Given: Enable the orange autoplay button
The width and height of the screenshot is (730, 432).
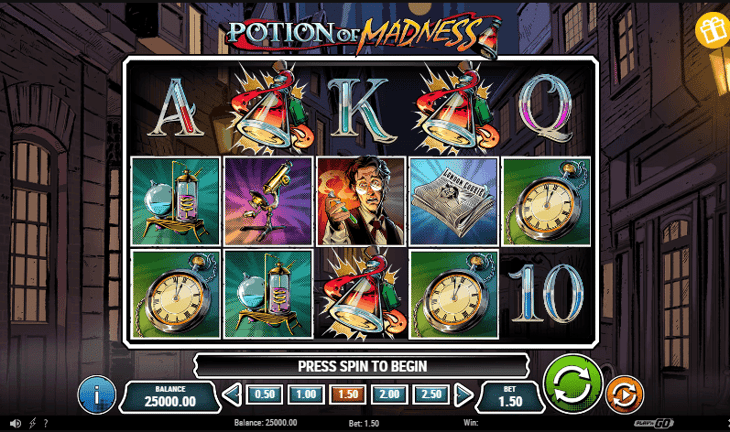Looking at the screenshot, I should [x=625, y=394].
